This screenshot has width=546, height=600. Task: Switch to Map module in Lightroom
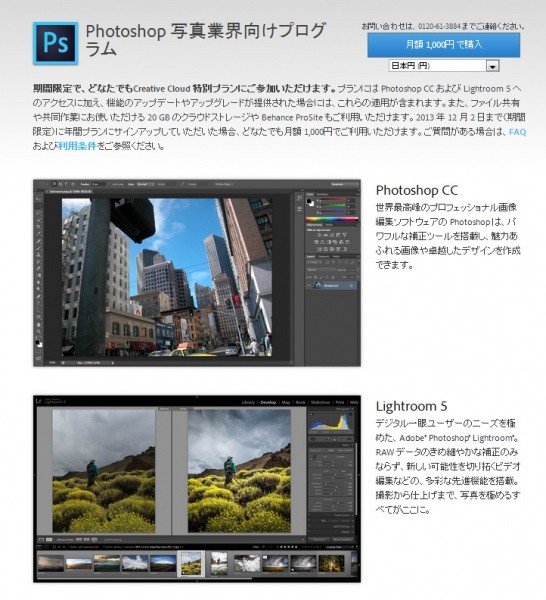286,403
